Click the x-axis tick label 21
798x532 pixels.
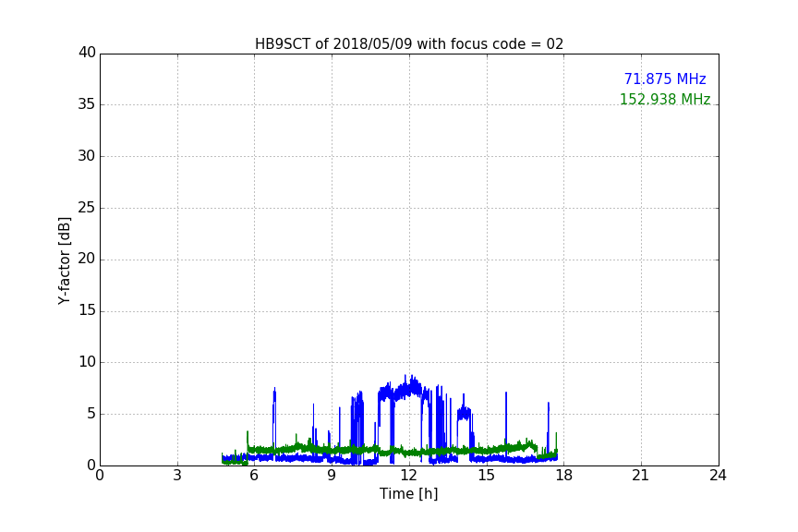[x=641, y=476]
